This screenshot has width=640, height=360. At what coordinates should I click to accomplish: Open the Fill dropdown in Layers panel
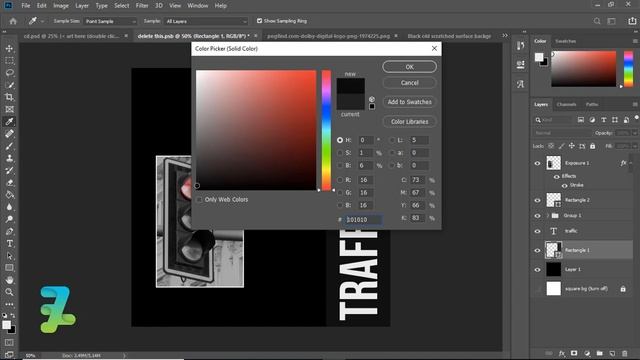click(634, 146)
